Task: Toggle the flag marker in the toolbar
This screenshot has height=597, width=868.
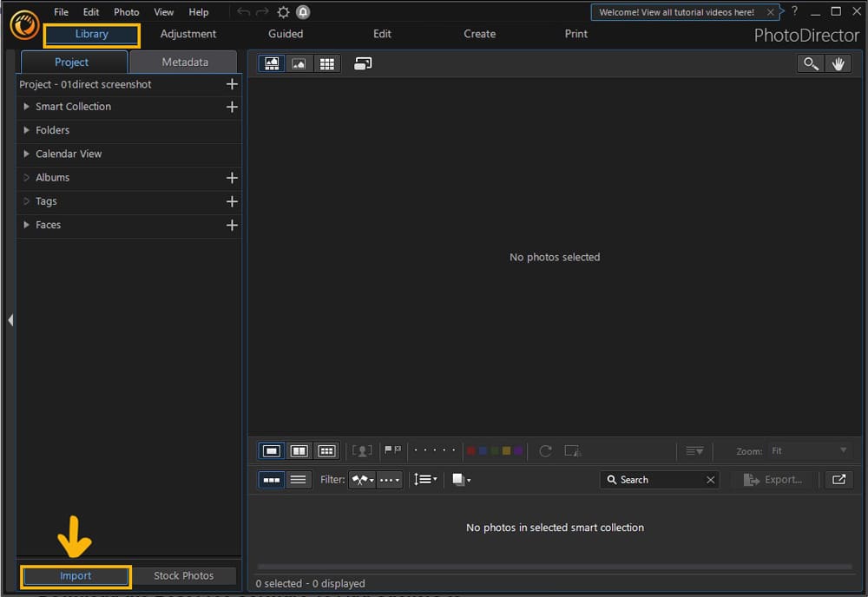Action: (x=392, y=450)
